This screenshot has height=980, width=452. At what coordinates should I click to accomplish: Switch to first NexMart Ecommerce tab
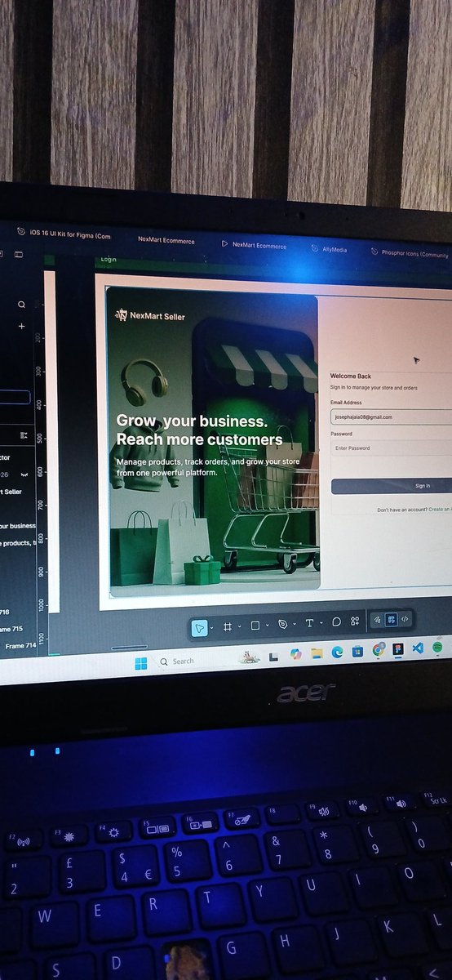tap(166, 241)
